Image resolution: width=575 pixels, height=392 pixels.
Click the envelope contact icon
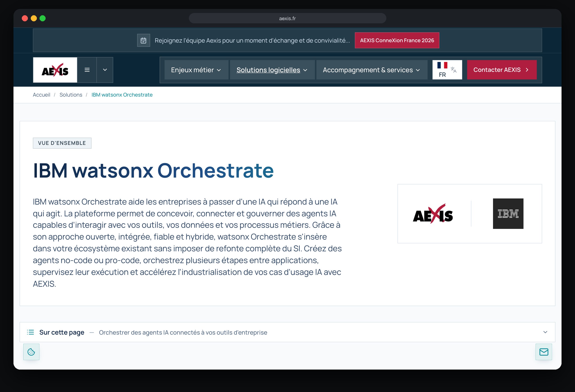(544, 352)
